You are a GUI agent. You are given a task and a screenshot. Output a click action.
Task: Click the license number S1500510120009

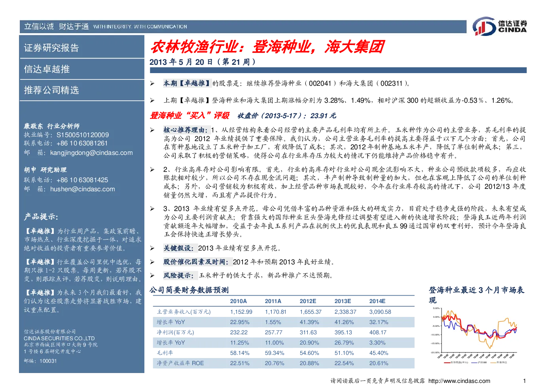coord(83,135)
